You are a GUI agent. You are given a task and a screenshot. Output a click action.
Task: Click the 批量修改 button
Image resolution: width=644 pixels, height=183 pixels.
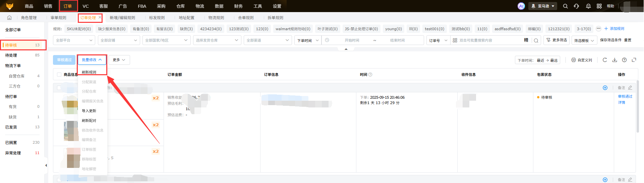(x=92, y=60)
